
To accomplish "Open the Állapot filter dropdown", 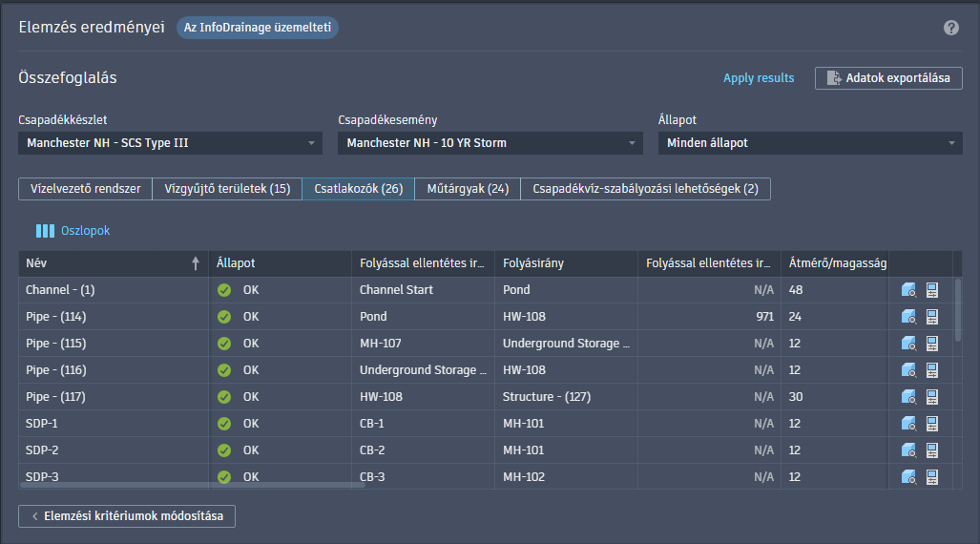I will point(810,143).
